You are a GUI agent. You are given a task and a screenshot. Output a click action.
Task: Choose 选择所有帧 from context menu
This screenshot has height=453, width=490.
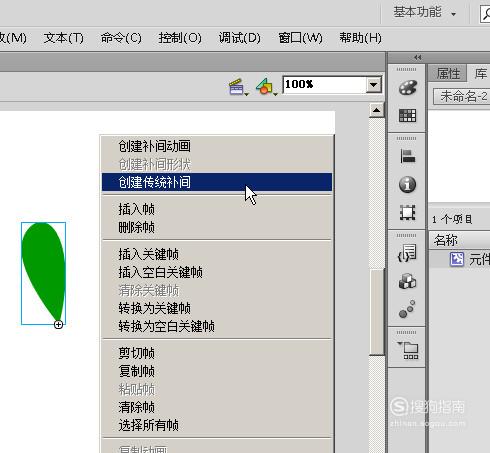point(217,425)
